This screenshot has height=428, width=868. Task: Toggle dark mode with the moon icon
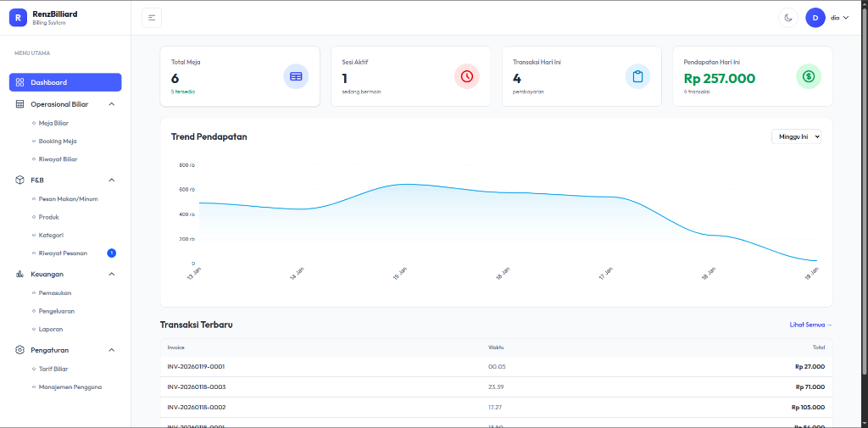(787, 18)
